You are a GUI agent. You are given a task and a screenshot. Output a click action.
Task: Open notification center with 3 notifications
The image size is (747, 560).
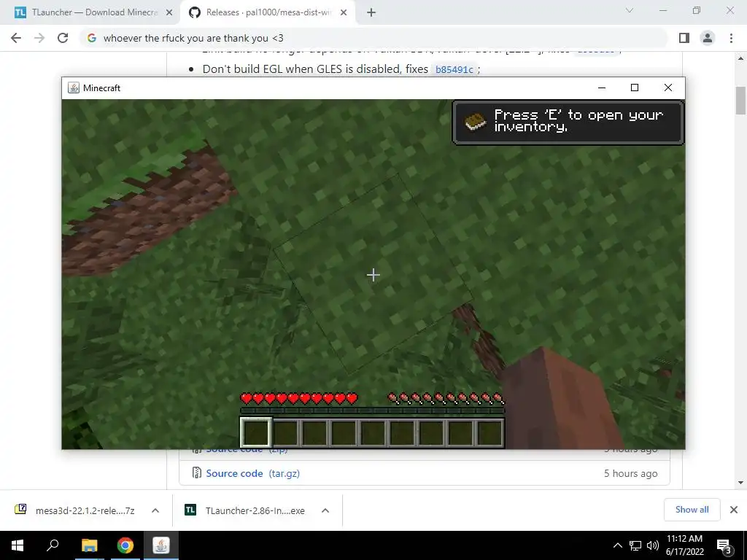724,545
